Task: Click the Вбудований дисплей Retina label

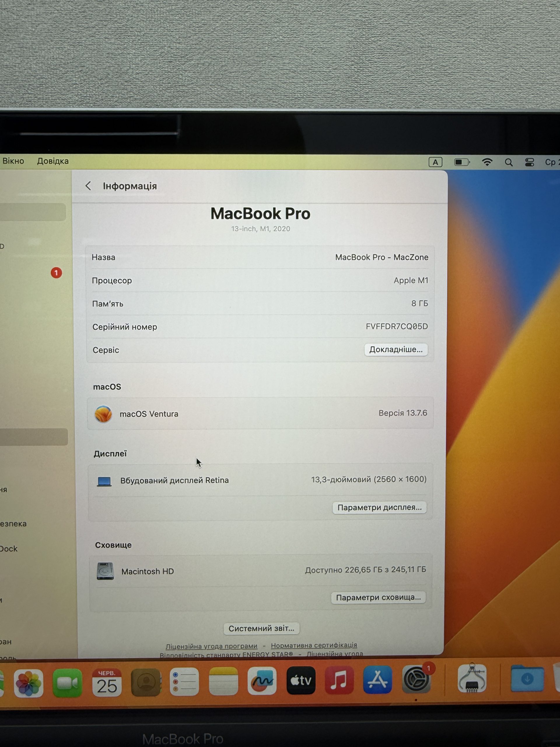Action: [174, 480]
